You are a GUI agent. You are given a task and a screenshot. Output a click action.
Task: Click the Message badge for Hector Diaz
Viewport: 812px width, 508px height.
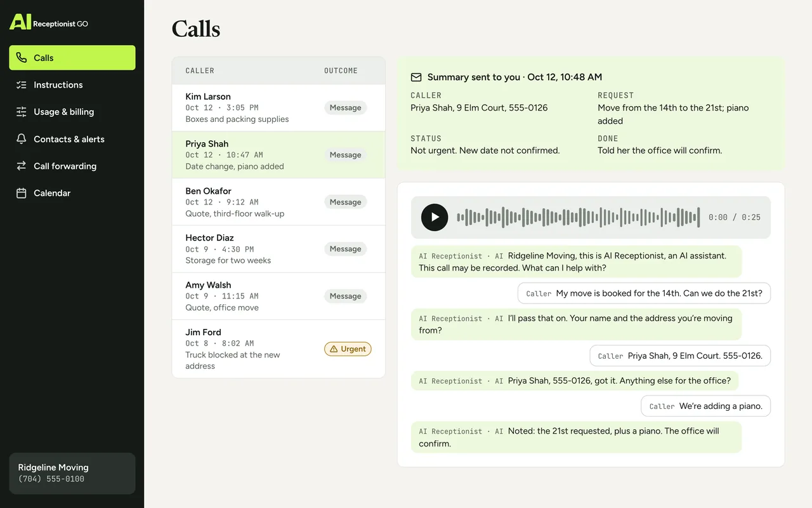[345, 249]
